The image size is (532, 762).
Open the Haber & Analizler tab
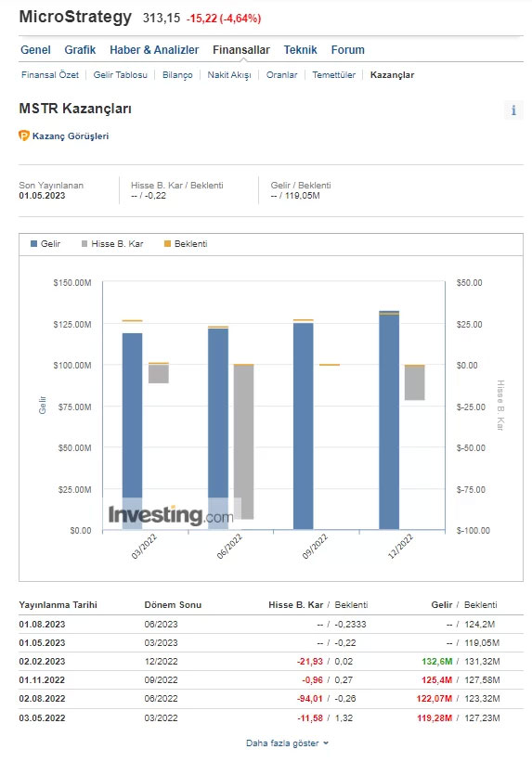(x=154, y=50)
